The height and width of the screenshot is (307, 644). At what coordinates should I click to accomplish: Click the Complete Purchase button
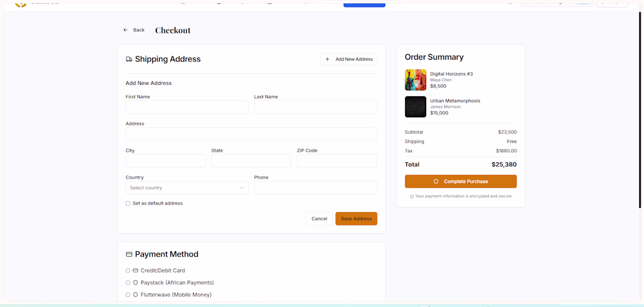pyautogui.click(x=460, y=181)
